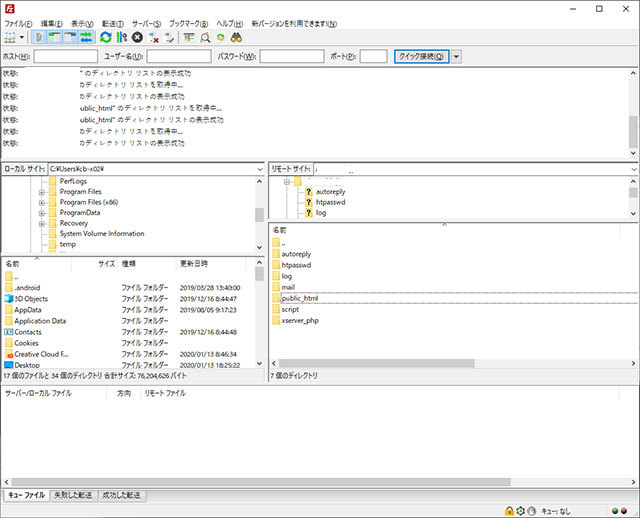Screen dimensions: 640x518
Task: Select the Contacts folder icon in local list
Action: tap(9, 332)
